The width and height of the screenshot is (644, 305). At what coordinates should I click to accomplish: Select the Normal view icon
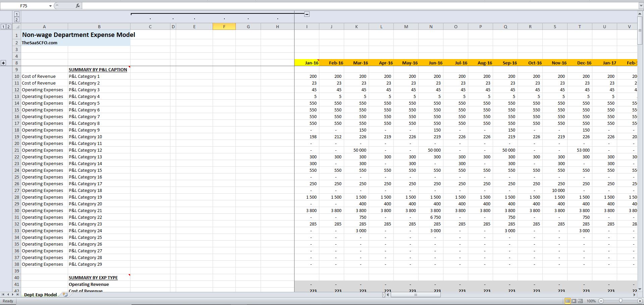tap(568, 301)
